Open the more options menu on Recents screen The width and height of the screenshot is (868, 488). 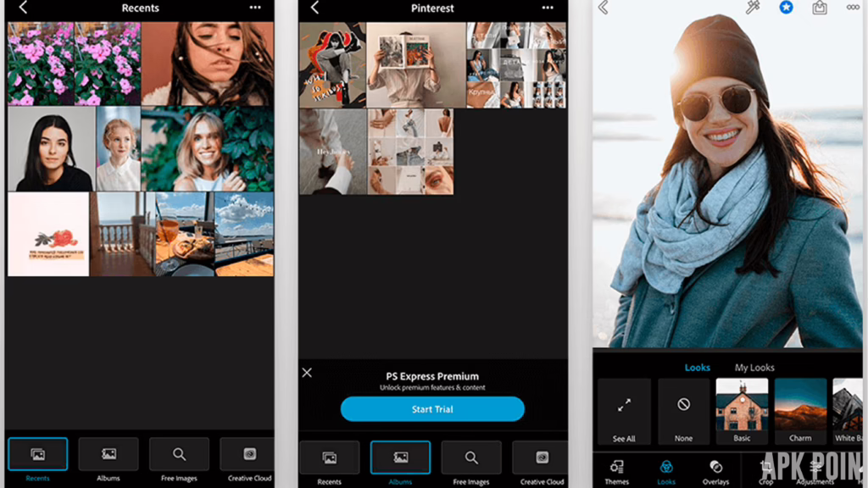(x=255, y=8)
